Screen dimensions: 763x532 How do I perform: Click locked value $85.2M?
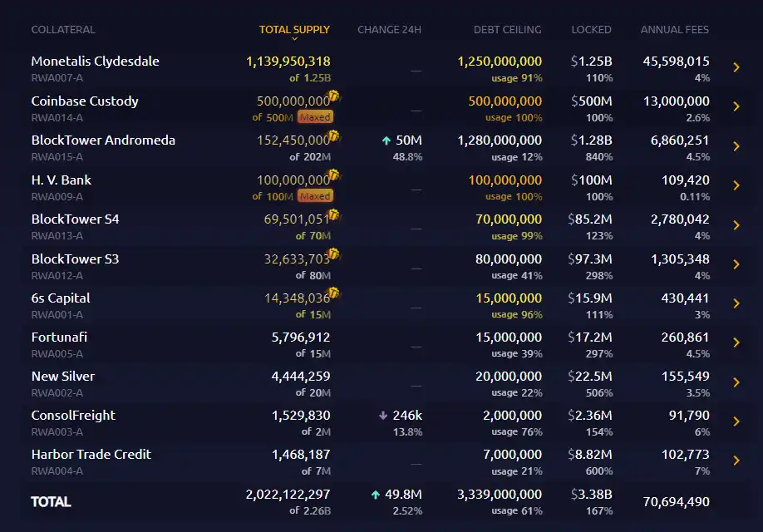590,219
